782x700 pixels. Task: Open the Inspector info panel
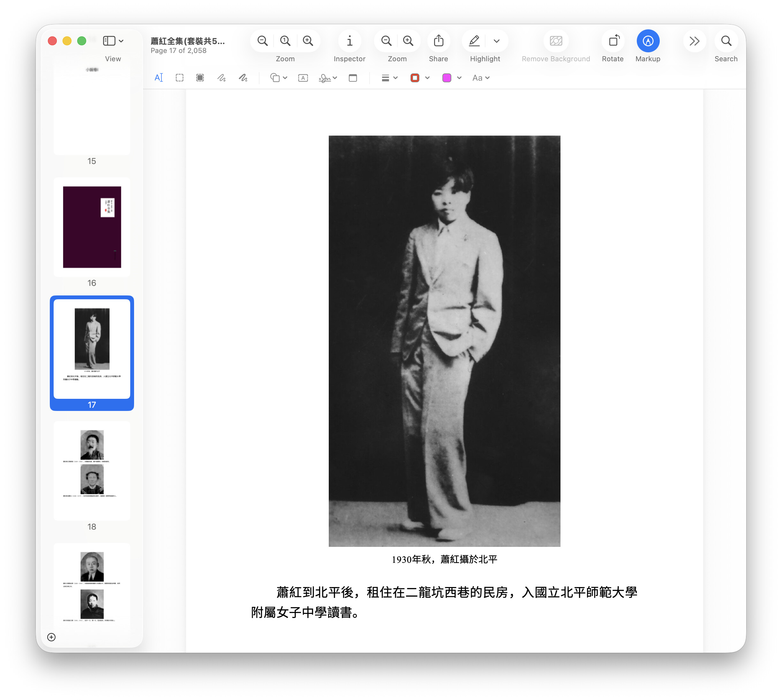(349, 41)
